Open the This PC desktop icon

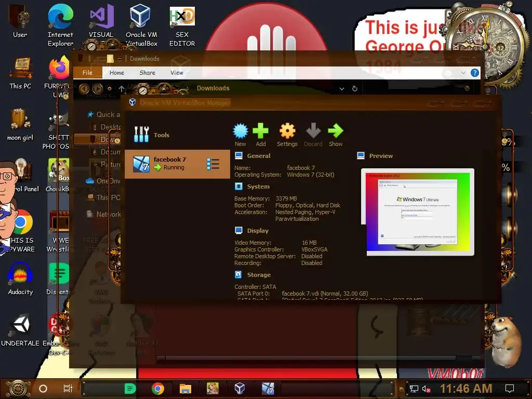point(20,73)
